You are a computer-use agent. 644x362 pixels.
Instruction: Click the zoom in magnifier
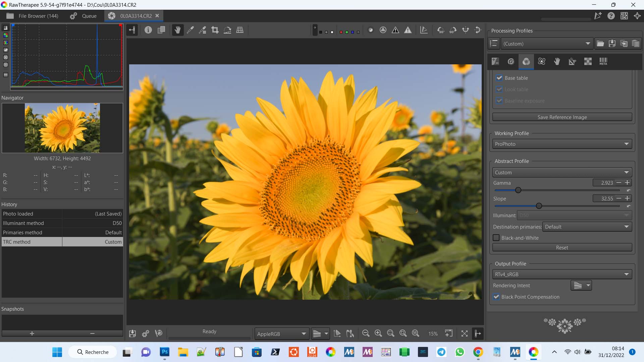click(378, 333)
